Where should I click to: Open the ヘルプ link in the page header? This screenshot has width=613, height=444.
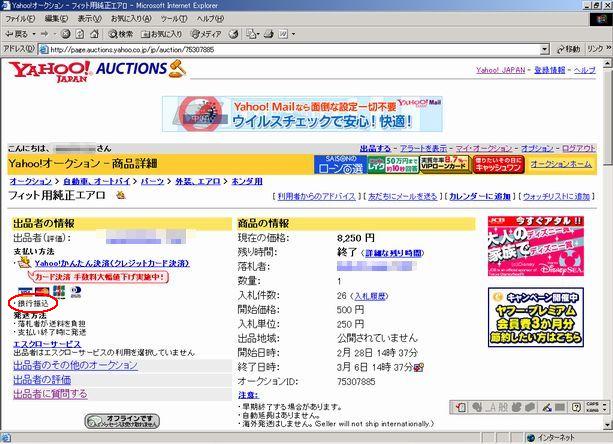(584, 70)
